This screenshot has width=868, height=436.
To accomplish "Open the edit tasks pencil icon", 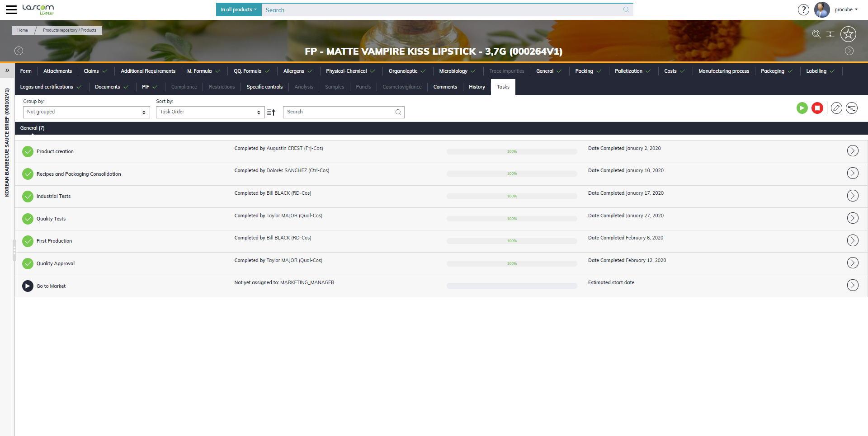I will (836, 108).
